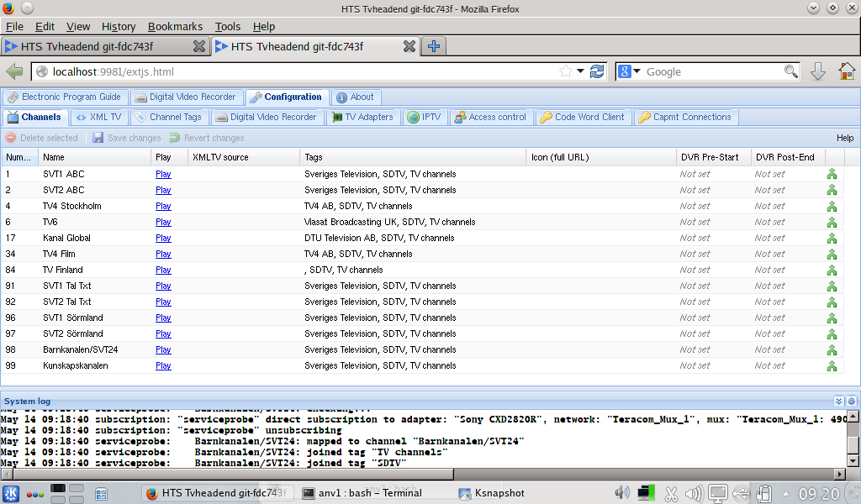The image size is (861, 504).
Task: Click the green tree icon in Kunskapskanalen row
Action: pyautogui.click(x=832, y=365)
